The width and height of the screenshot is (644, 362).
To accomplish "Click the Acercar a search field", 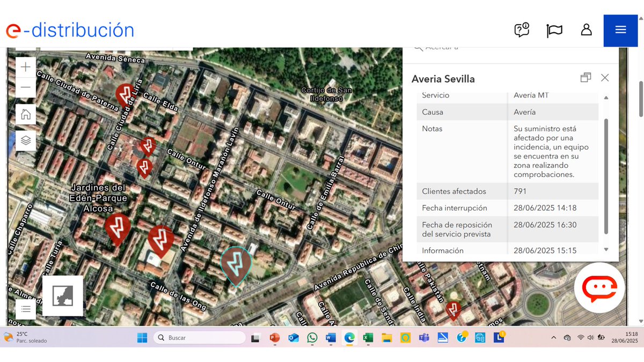I will (x=510, y=48).
